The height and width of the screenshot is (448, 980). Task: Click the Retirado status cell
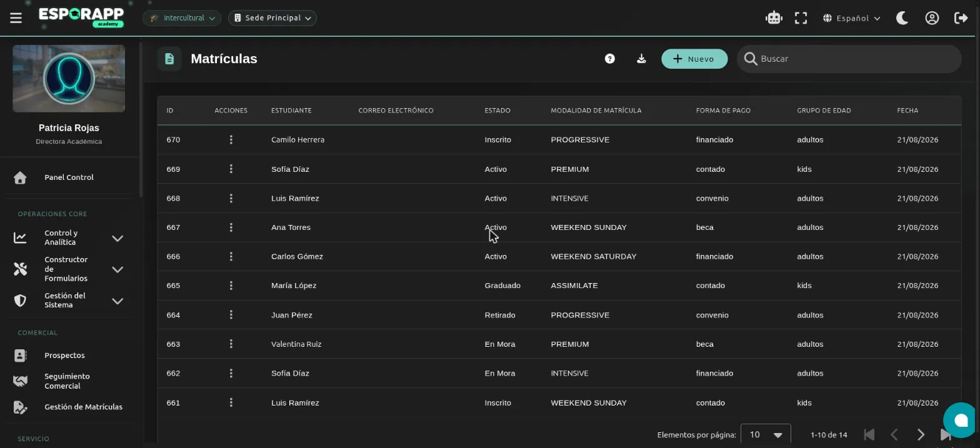[500, 315]
